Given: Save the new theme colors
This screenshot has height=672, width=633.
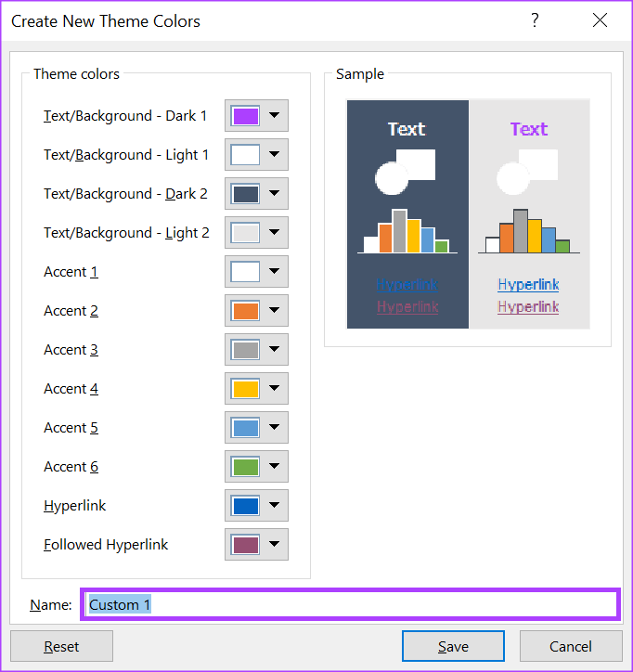Looking at the screenshot, I should [453, 646].
